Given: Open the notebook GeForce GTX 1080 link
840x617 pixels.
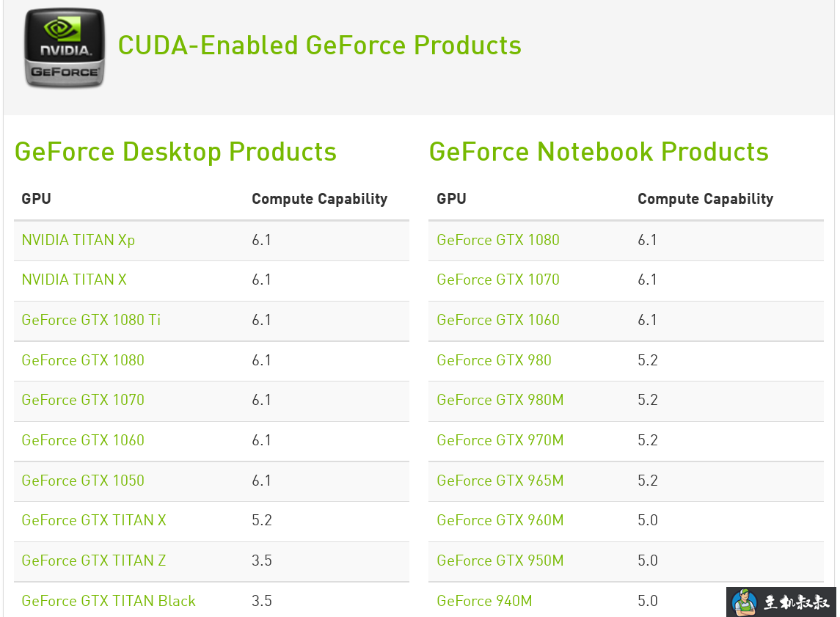Looking at the screenshot, I should click(498, 240).
